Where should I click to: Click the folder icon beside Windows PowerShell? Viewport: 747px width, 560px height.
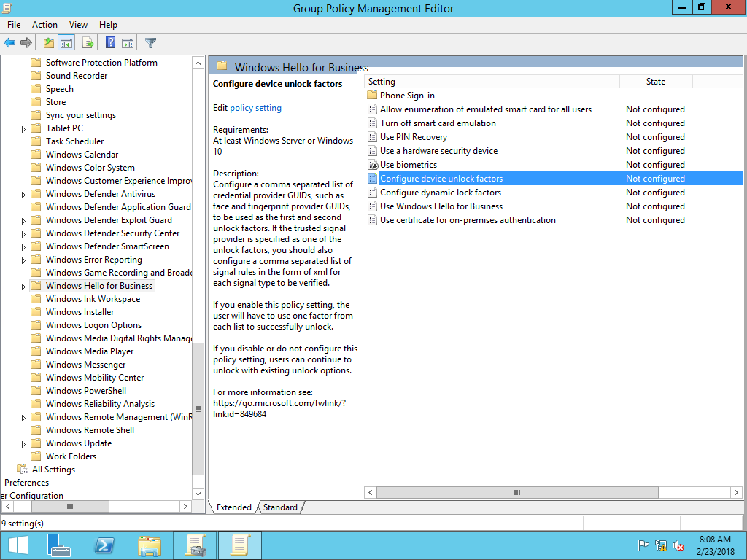tap(36, 391)
